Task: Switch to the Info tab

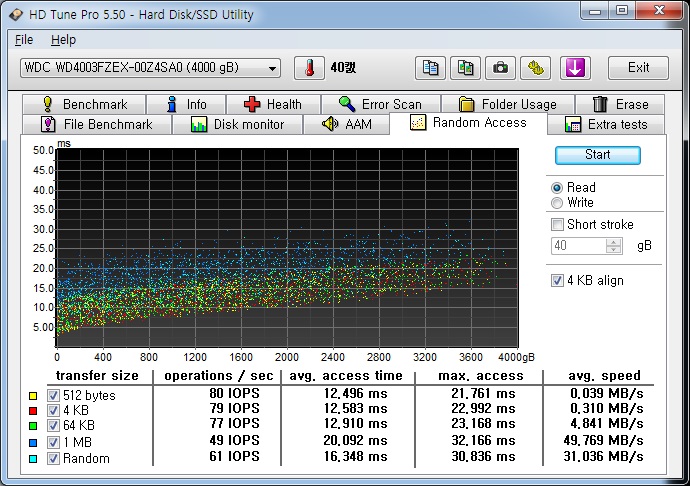Action: coord(186,104)
